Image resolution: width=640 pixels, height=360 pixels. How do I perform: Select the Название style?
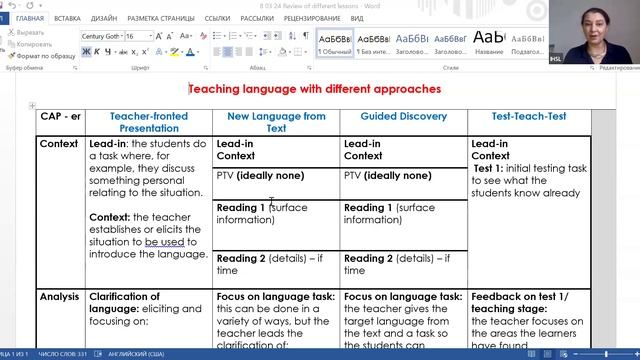pyautogui.click(x=489, y=43)
